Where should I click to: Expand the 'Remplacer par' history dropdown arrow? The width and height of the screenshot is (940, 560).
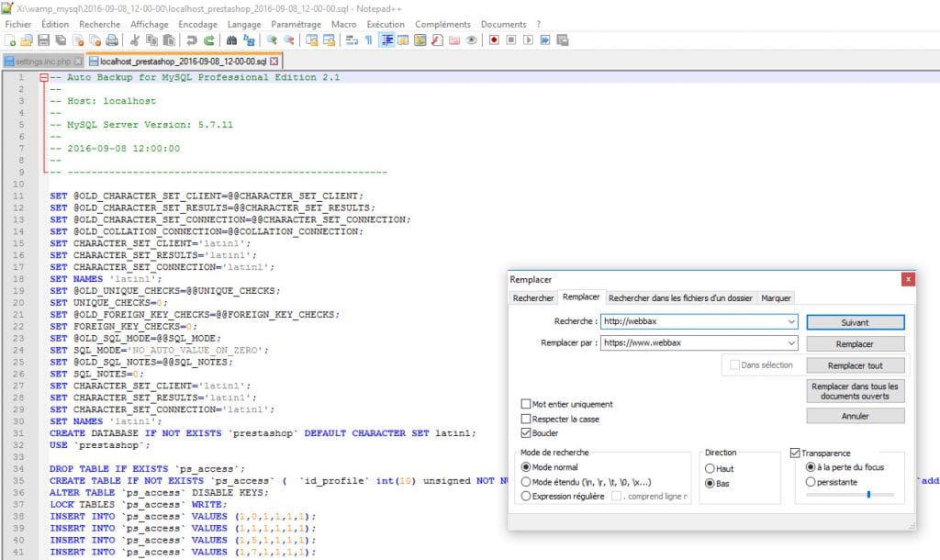pyautogui.click(x=791, y=343)
